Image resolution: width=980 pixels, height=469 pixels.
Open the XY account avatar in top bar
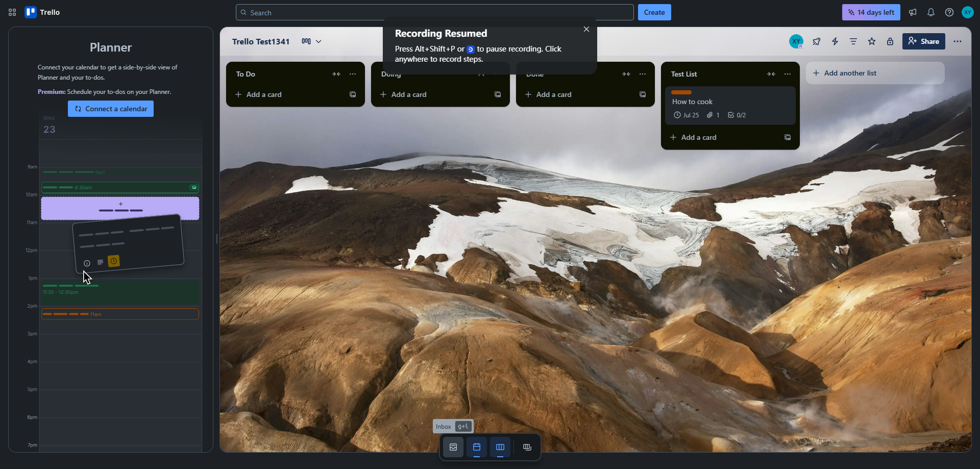968,12
